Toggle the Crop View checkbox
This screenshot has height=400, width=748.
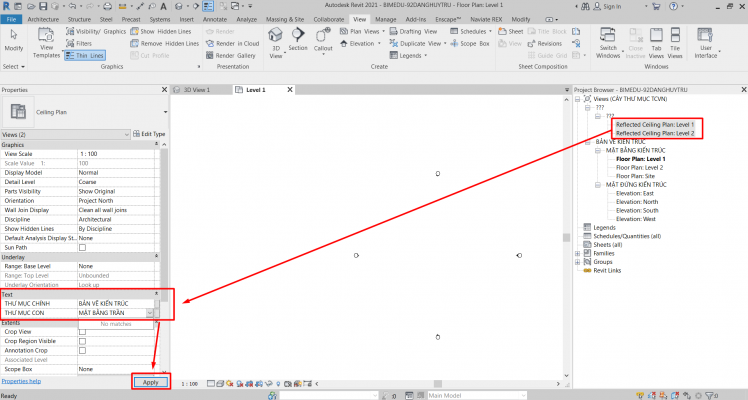click(x=82, y=332)
